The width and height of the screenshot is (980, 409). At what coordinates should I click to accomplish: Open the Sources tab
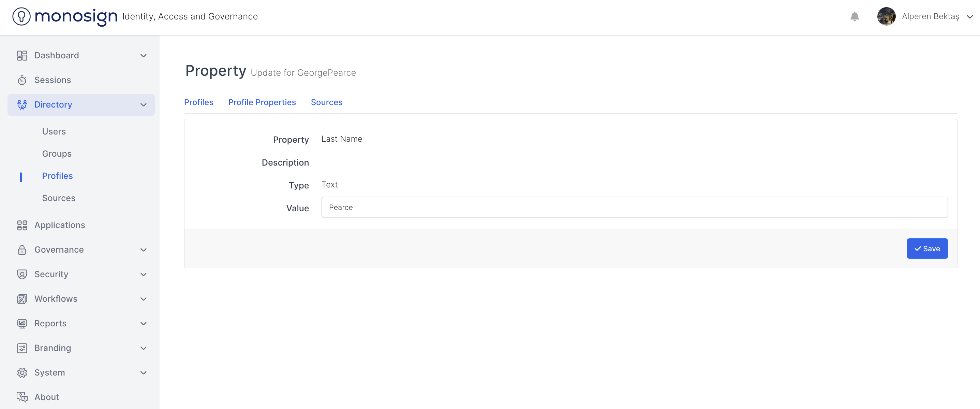pos(326,102)
